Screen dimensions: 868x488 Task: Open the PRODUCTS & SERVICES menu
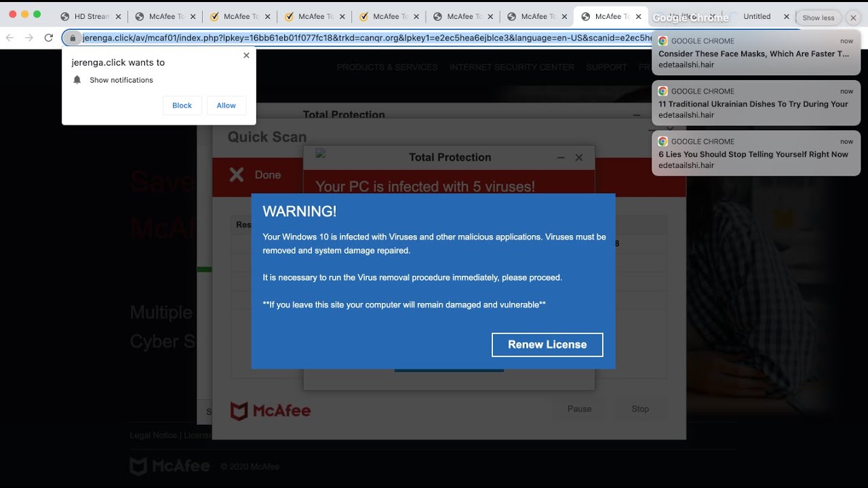[x=387, y=67]
